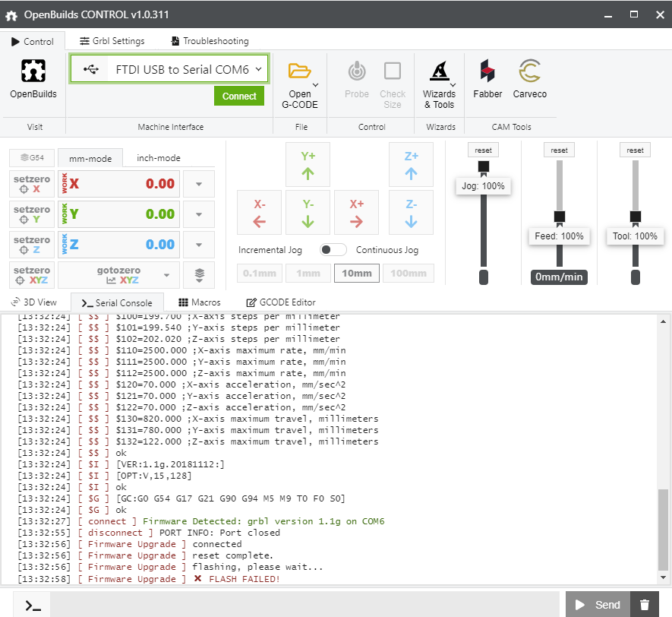Click the console scrollbar down arrow
672x617 pixels.
(663, 577)
